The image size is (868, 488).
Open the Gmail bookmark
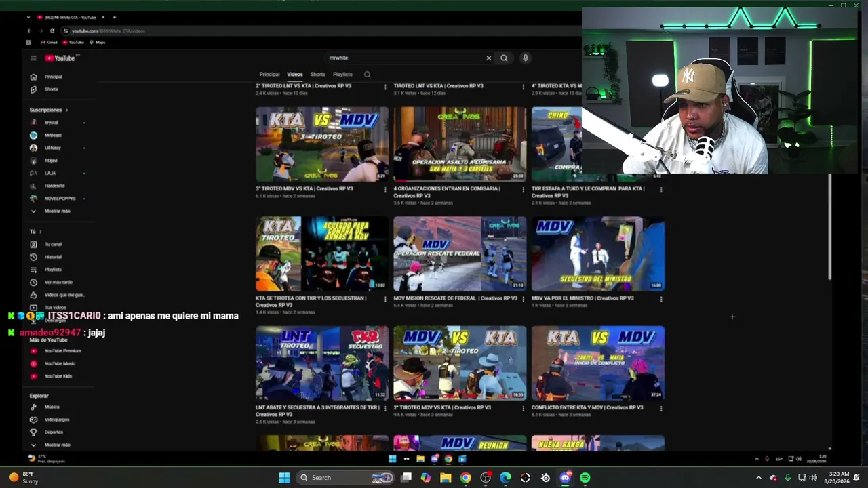[x=49, y=43]
